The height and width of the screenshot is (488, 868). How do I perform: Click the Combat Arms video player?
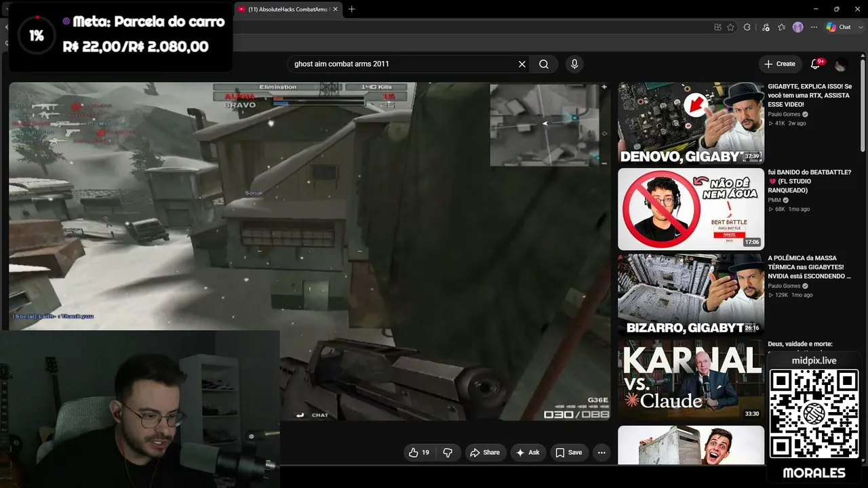[310, 251]
